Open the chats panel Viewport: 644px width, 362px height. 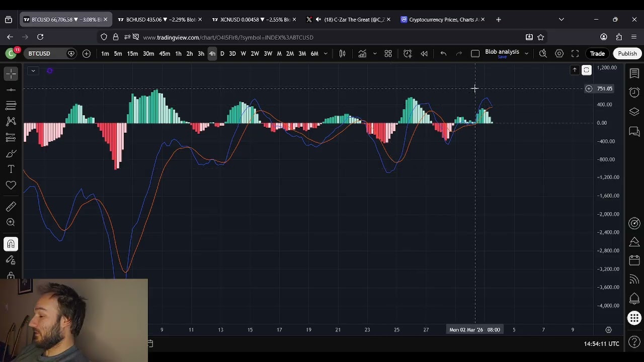634,132
